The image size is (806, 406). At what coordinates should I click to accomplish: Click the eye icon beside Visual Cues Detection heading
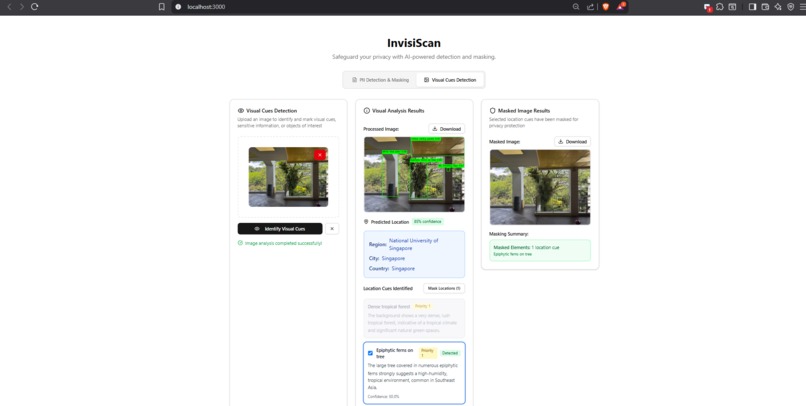[x=241, y=110]
